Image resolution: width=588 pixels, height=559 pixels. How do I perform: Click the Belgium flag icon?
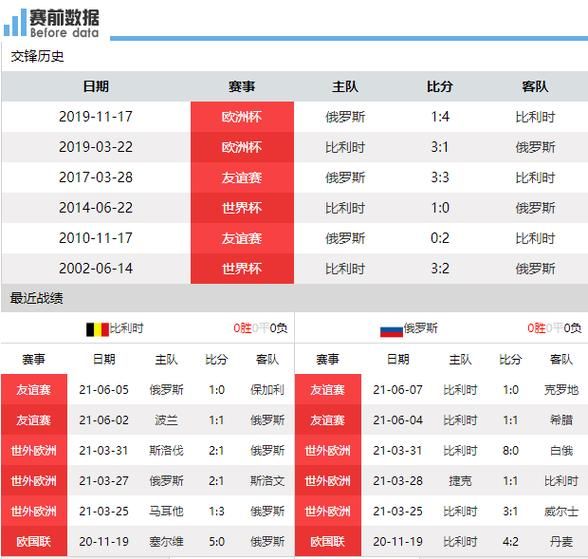click(x=98, y=330)
